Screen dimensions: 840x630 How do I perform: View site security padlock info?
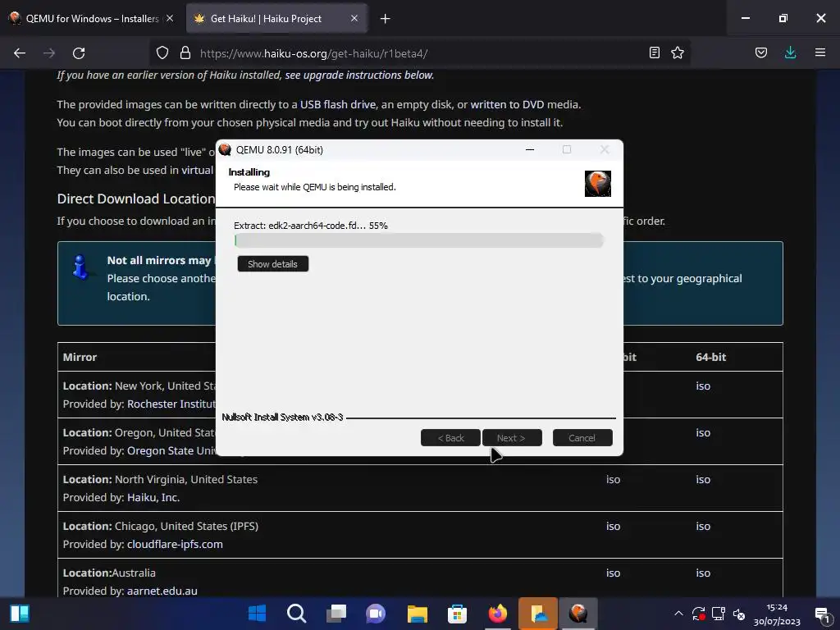(185, 53)
